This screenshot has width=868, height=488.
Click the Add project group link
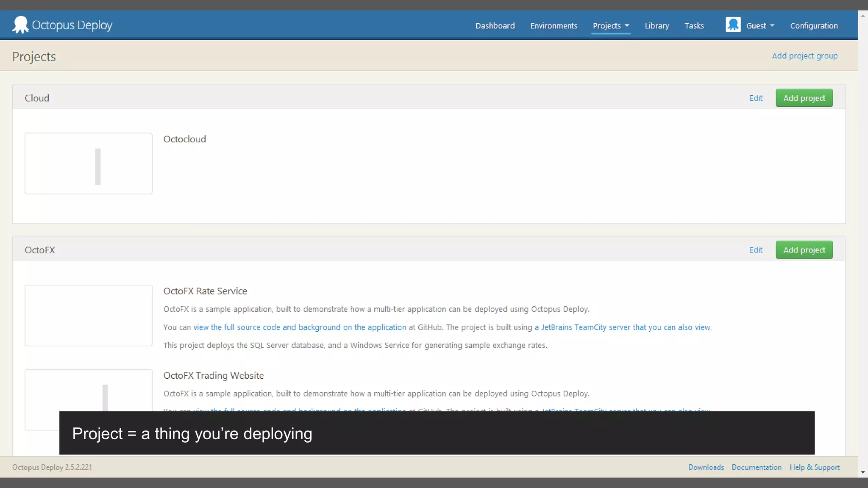pyautogui.click(x=804, y=56)
